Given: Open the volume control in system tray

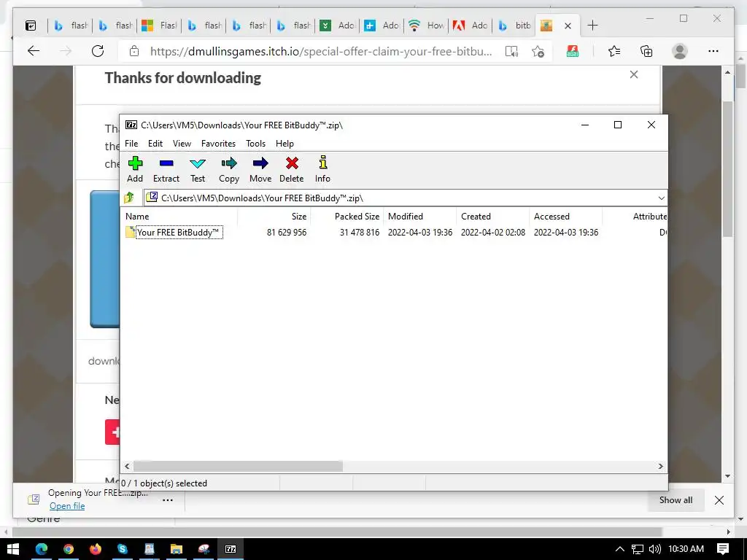Looking at the screenshot, I should [654, 549].
